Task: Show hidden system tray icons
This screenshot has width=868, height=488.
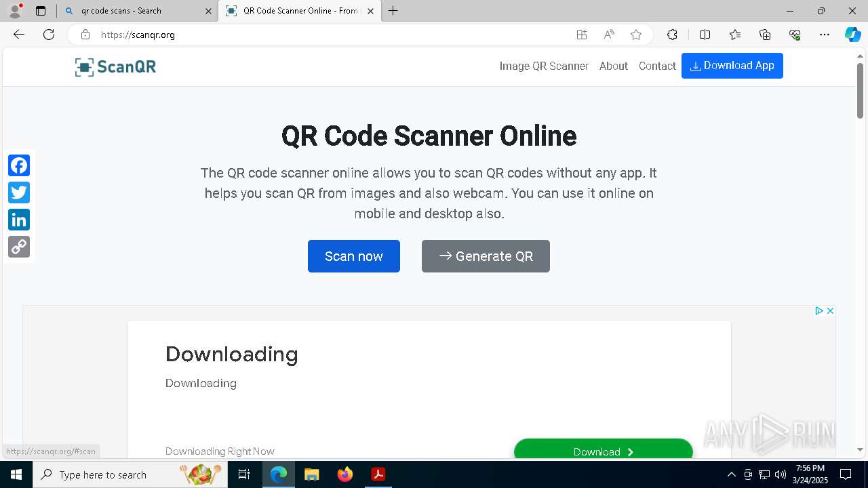Action: 731,474
